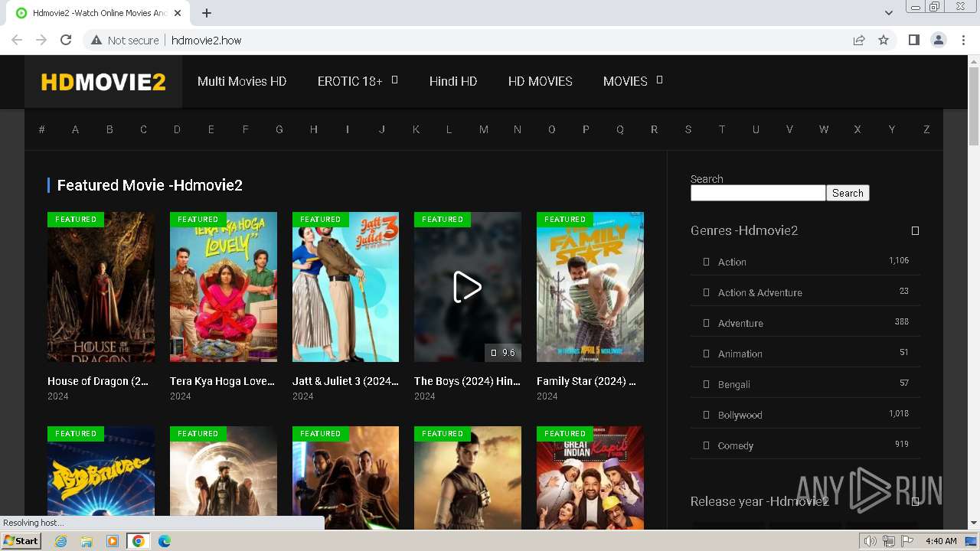This screenshot has width=980, height=551.
Task: Open Microsoft Edge from the taskbar
Action: [x=165, y=541]
